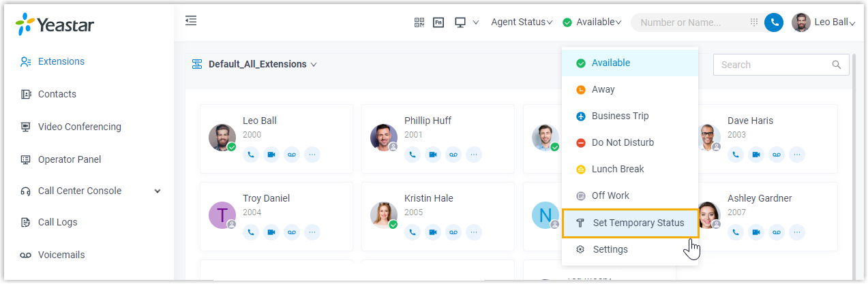Viewport: 868px width, 284px height.
Task: Select Do Not Disturb status
Action: tap(630, 142)
